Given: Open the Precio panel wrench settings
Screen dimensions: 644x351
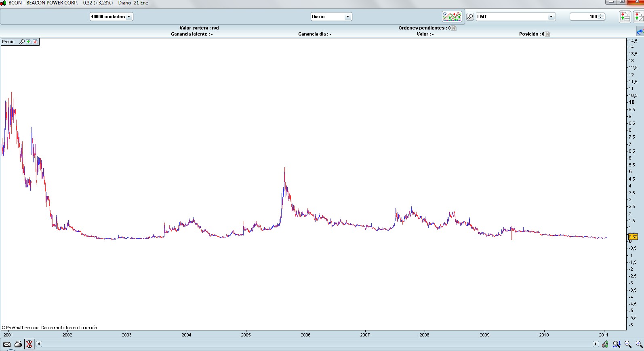Looking at the screenshot, I should pyautogui.click(x=22, y=42).
